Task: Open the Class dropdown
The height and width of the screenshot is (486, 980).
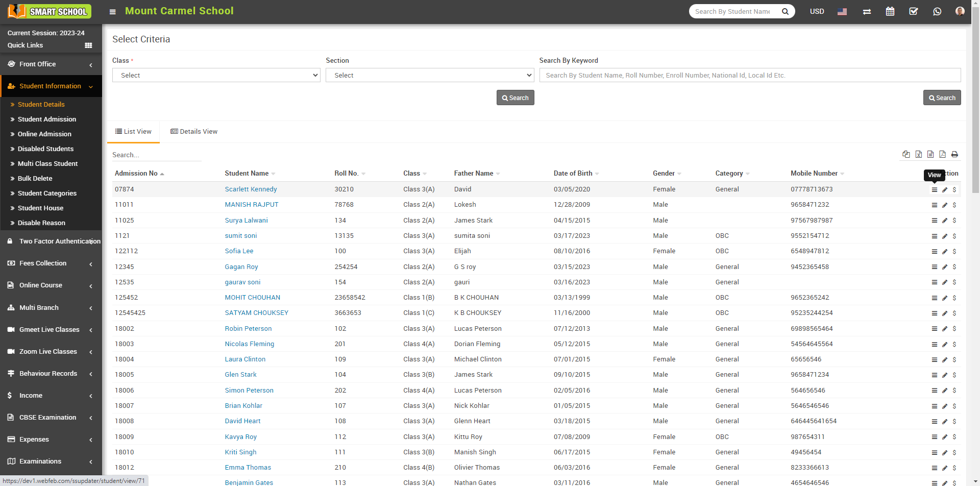Action: pos(216,75)
